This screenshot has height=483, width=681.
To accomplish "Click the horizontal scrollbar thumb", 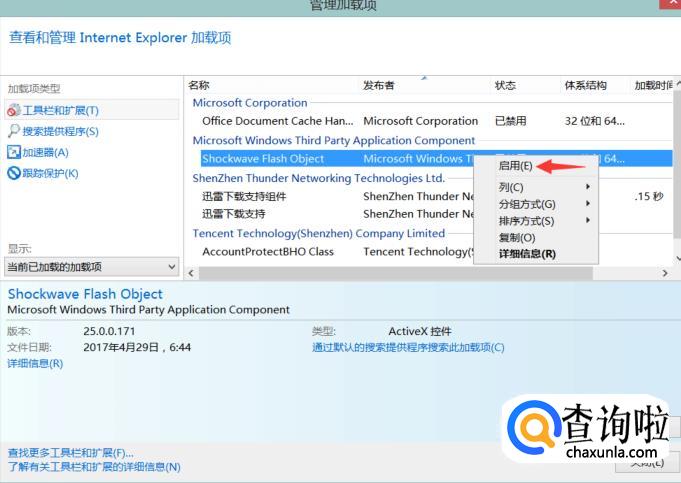I will (x=396, y=273).
